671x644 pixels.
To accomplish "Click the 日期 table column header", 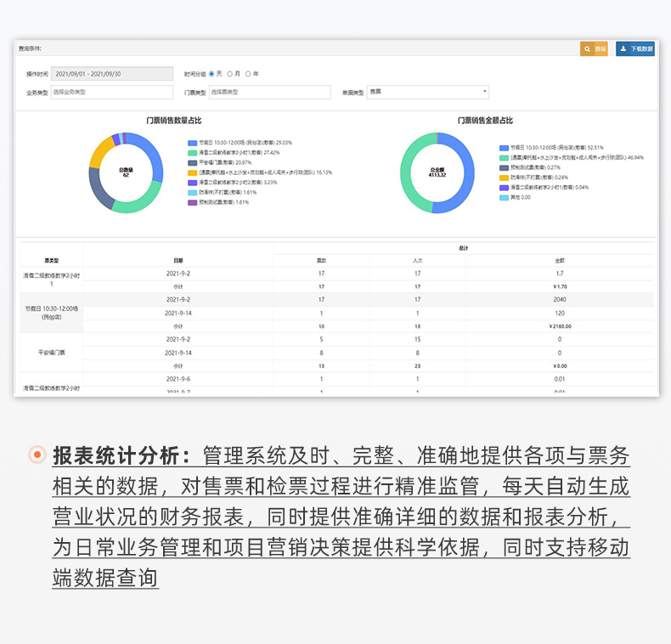I will point(178,260).
